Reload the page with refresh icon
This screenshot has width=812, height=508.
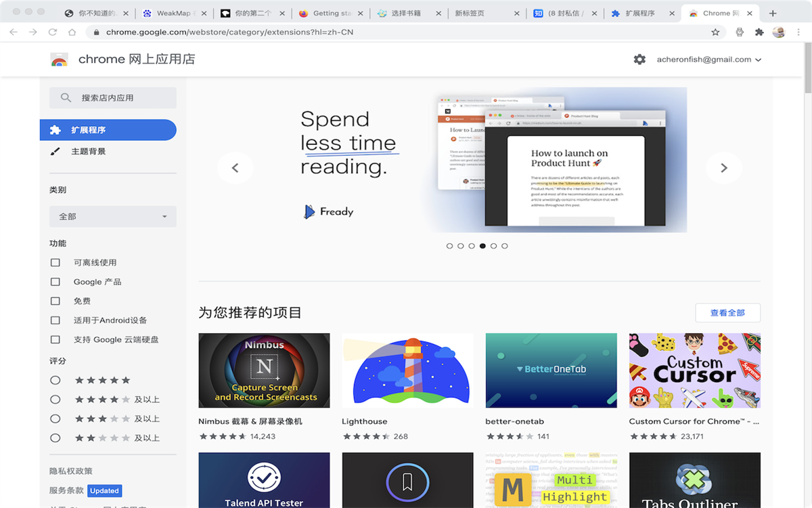pos(53,32)
